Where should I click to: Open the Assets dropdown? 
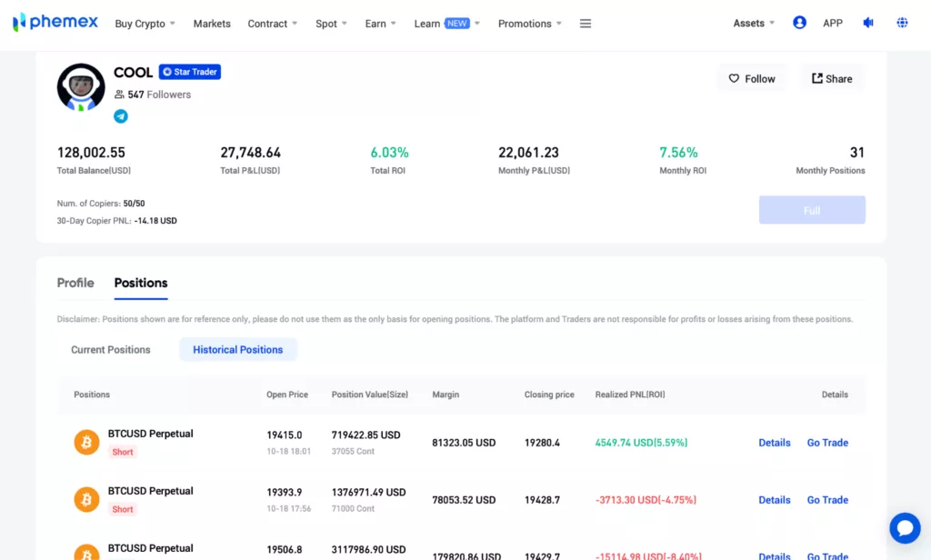click(754, 24)
